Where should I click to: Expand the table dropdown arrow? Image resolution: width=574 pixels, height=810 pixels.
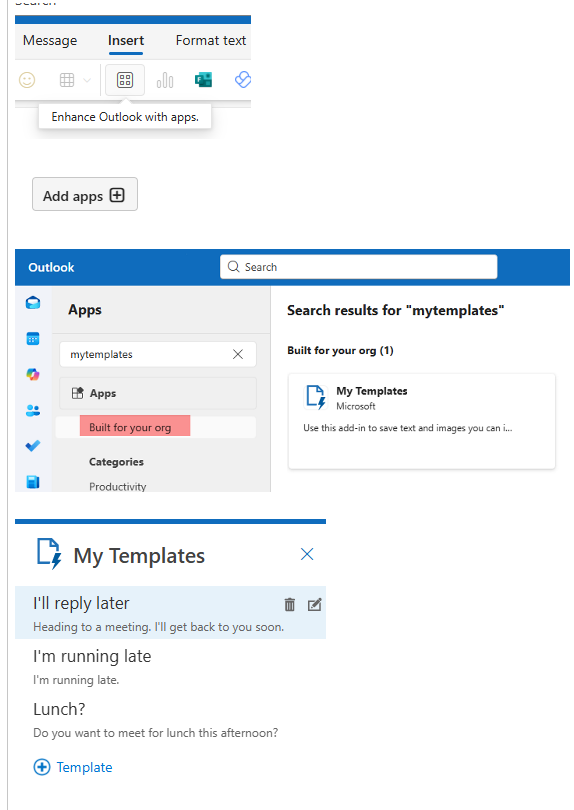pyautogui.click(x=87, y=80)
